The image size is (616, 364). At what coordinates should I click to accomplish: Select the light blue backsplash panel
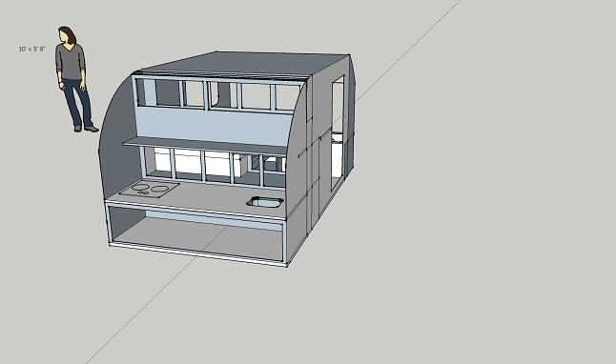[x=215, y=125]
